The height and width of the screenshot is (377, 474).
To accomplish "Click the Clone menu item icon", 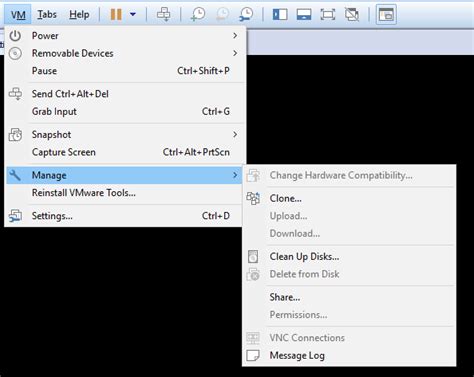I will (x=253, y=198).
